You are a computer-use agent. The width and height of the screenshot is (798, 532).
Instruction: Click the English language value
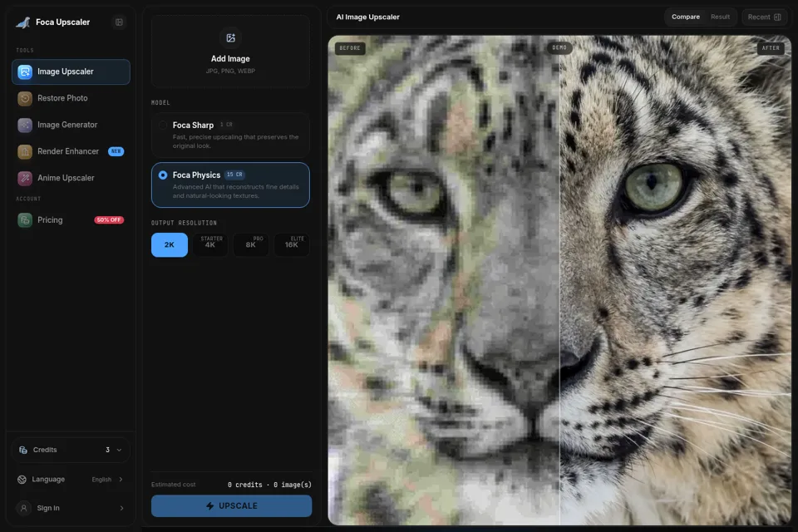pyautogui.click(x=101, y=480)
